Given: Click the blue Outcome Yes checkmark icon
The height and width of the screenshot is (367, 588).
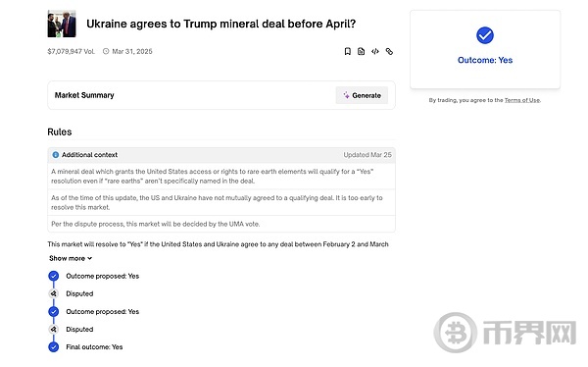Looking at the screenshot, I should pos(485,35).
